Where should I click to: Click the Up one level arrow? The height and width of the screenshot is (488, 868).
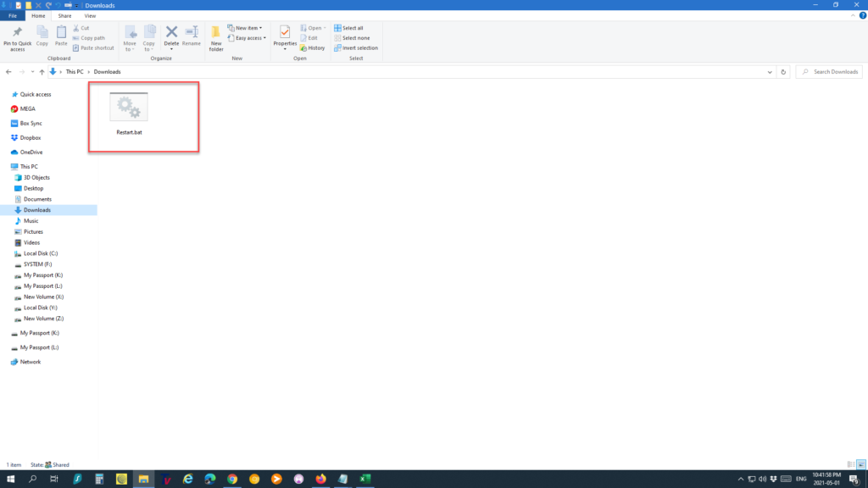pos(42,72)
